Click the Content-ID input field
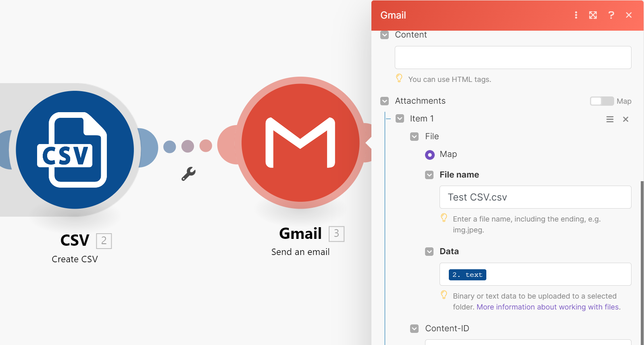 (528, 342)
